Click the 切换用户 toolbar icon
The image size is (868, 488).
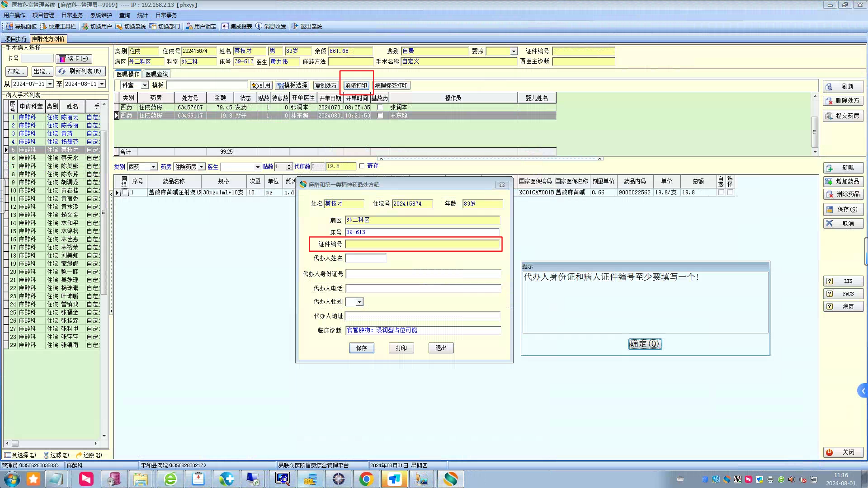tap(85, 26)
